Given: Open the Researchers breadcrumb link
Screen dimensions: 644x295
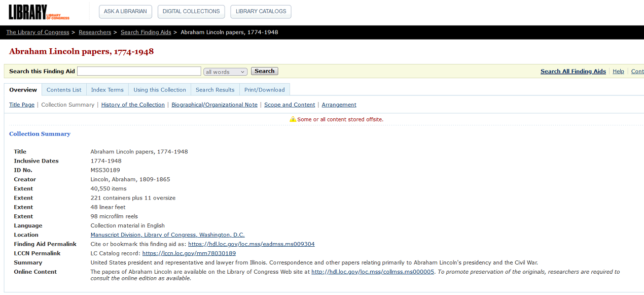Looking at the screenshot, I should coord(95,32).
